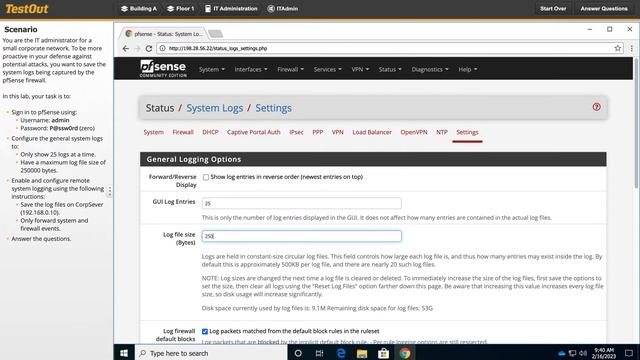Expand the VPN dropdown menu
The width and height of the screenshot is (640, 360).
click(360, 69)
